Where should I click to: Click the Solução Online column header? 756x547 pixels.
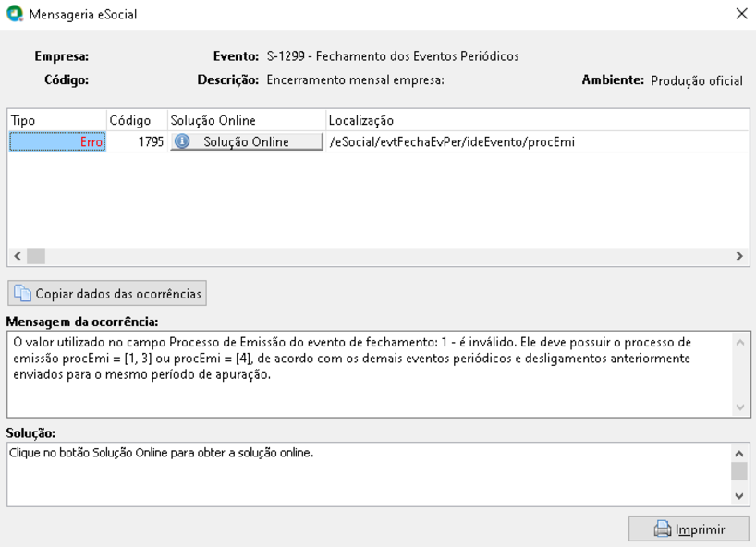pos(247,120)
